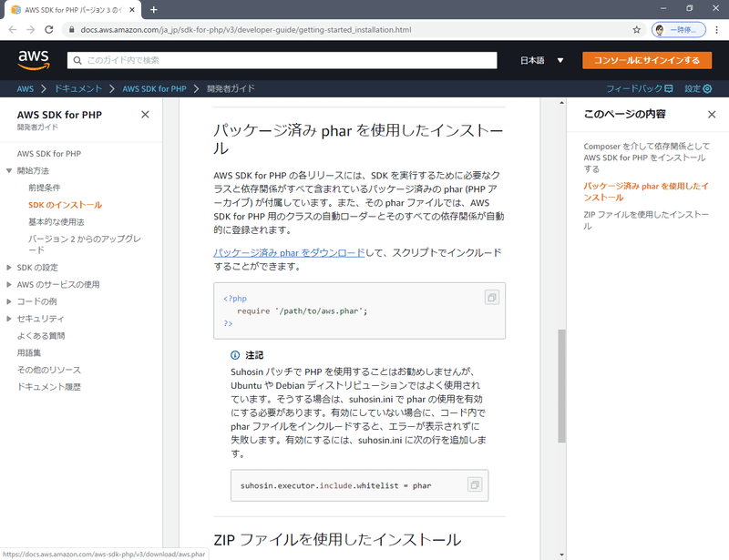Click the address bar URL
This screenshot has height=560, width=729.
point(246,30)
